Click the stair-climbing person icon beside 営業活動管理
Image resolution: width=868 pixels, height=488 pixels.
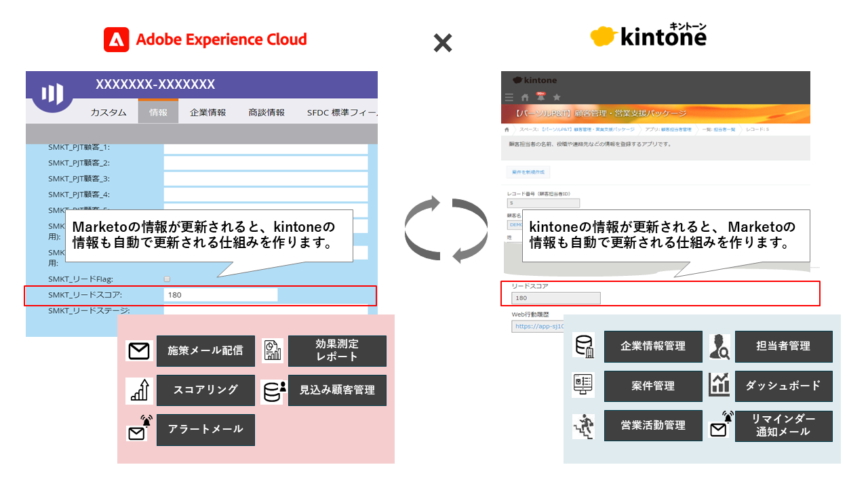point(583,427)
